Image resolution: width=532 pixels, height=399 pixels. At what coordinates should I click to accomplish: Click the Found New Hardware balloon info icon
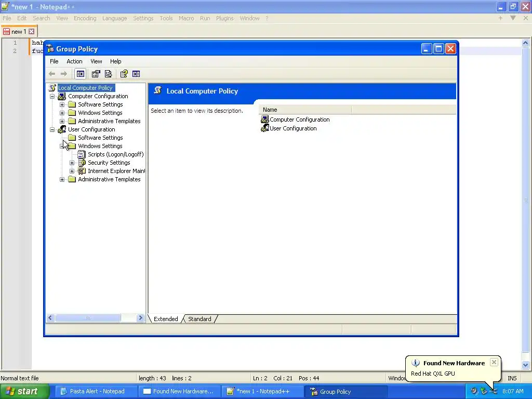(416, 363)
